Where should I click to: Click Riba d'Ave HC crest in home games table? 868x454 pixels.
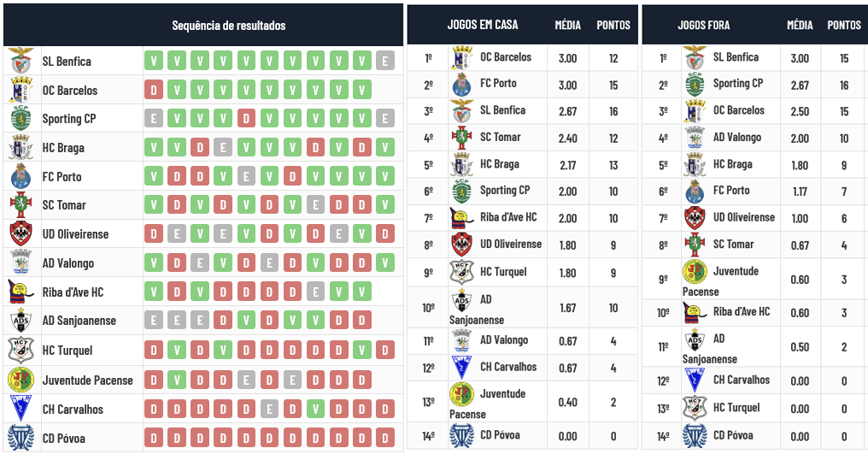(x=462, y=218)
